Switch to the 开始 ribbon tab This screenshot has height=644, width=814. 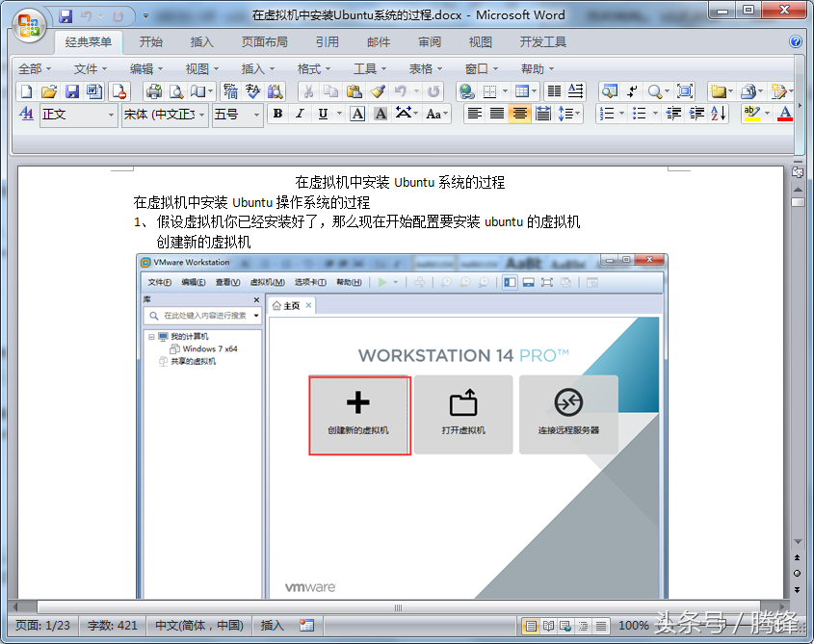[151, 42]
